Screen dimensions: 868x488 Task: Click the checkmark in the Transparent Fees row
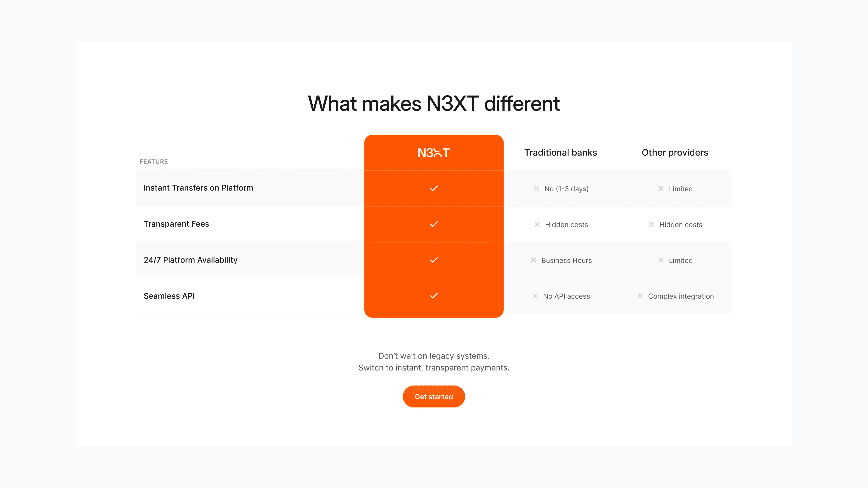(434, 224)
